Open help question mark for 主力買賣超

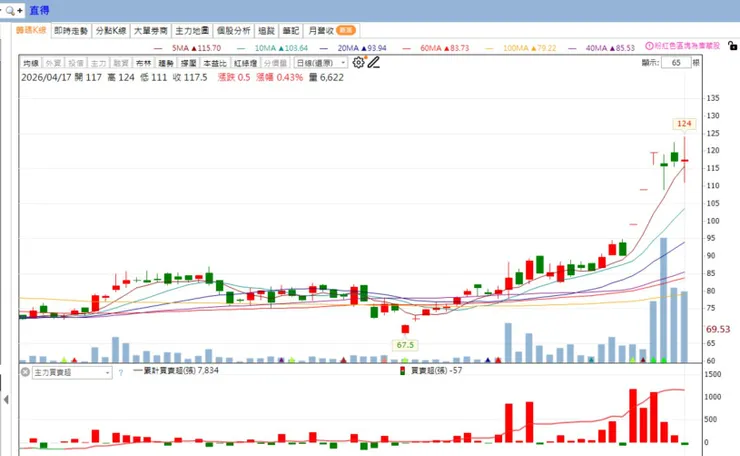point(121,372)
